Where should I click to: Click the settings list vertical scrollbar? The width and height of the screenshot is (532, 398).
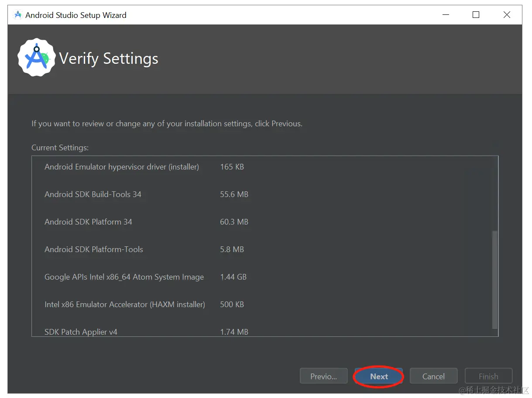click(x=494, y=280)
